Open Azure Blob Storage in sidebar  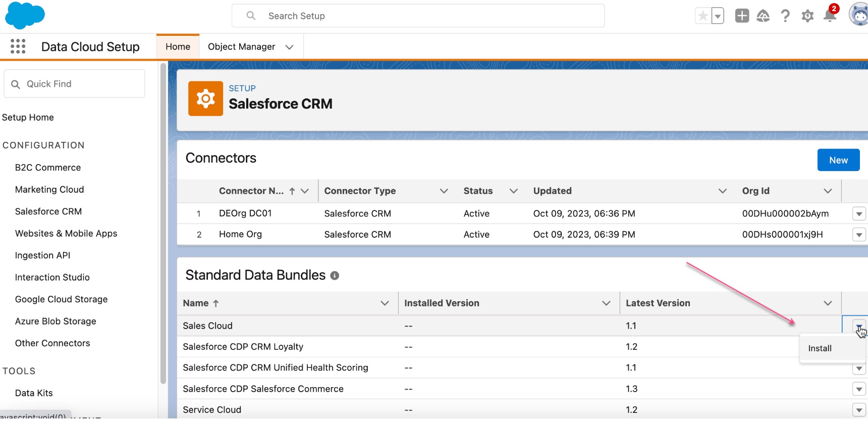tap(56, 321)
